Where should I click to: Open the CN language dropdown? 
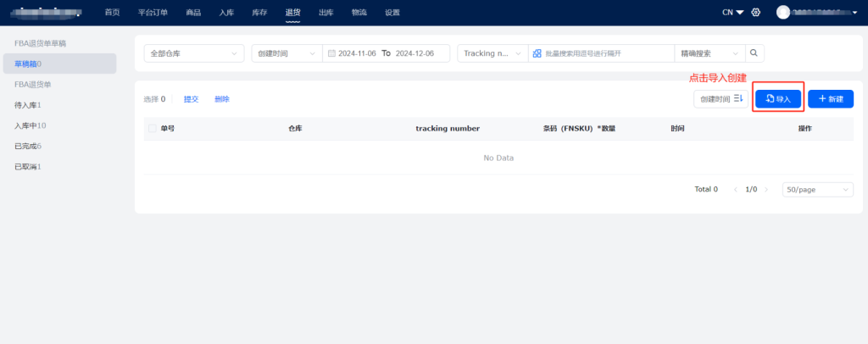coord(709,13)
